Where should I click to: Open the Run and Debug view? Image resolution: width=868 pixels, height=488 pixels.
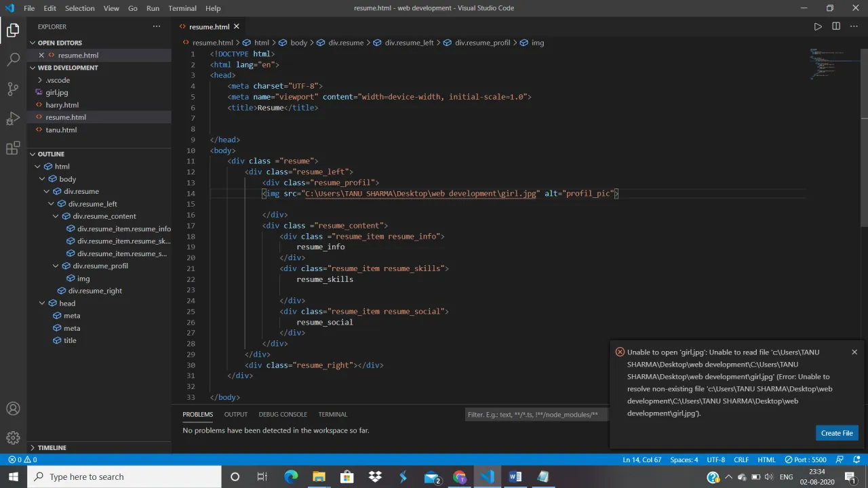[13, 119]
